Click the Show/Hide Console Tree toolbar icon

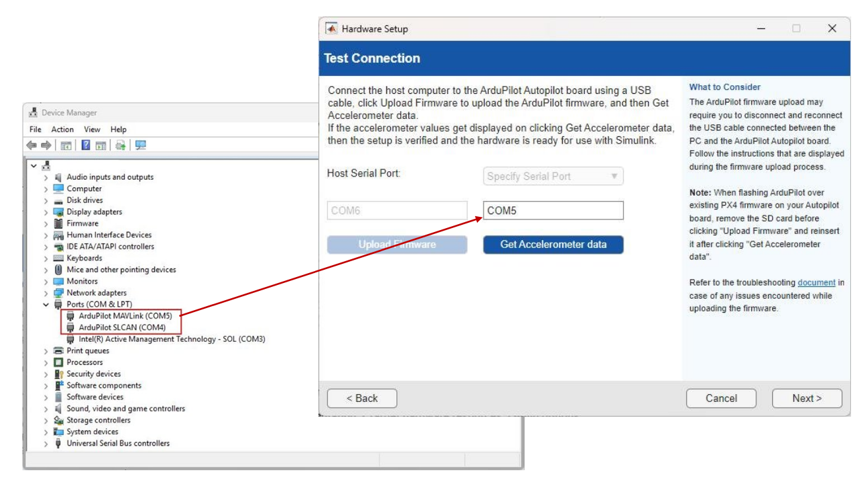coord(66,145)
